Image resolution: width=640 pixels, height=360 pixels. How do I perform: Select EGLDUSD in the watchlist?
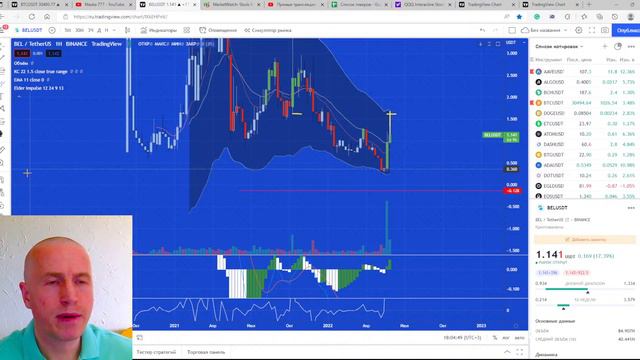pos(584,186)
